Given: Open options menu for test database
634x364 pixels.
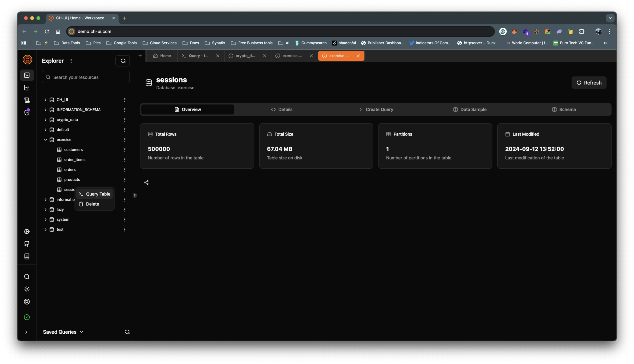Looking at the screenshot, I should click(125, 230).
